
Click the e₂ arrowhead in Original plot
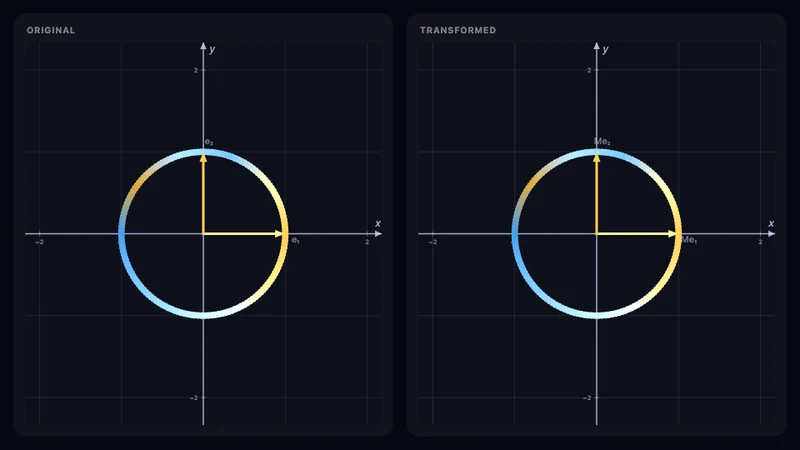point(203,158)
